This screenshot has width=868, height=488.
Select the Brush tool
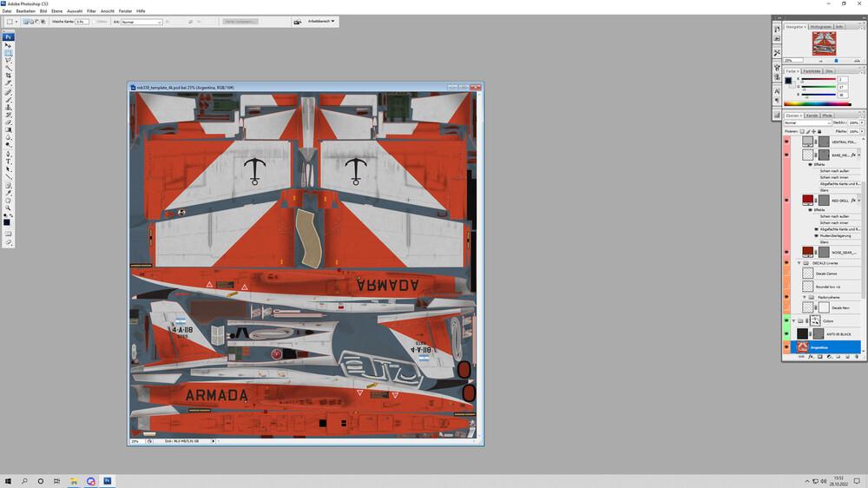[8, 100]
